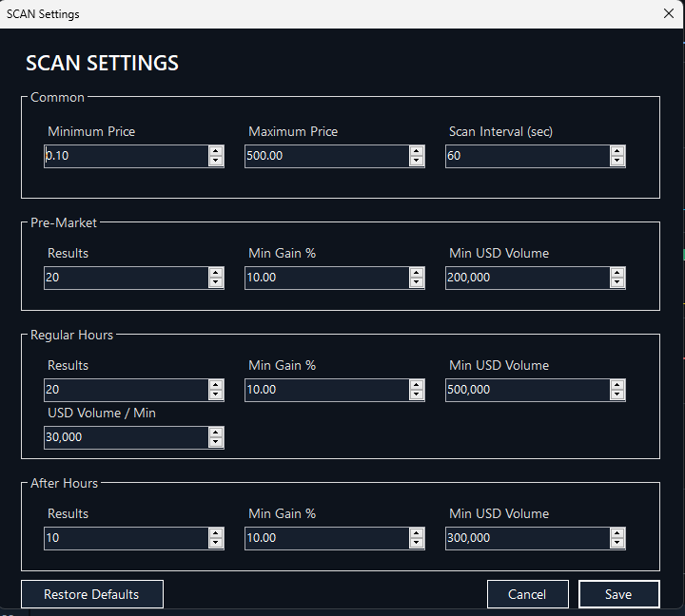Decrease Minimum Price with down arrow
Screen dimensions: 685x616
pos(215,161)
